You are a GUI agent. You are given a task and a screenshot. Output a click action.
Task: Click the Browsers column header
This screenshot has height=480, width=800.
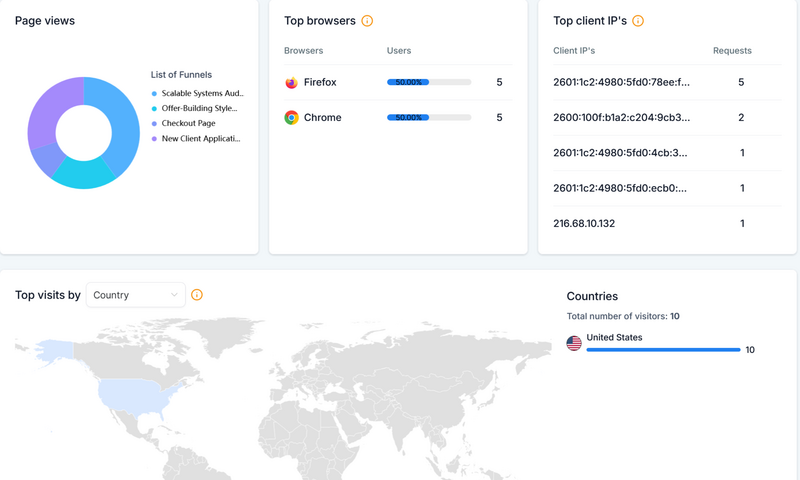tap(303, 50)
